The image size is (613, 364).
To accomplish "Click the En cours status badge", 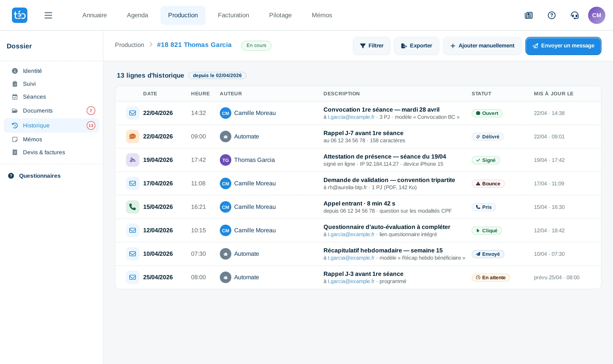I will pyautogui.click(x=256, y=46).
